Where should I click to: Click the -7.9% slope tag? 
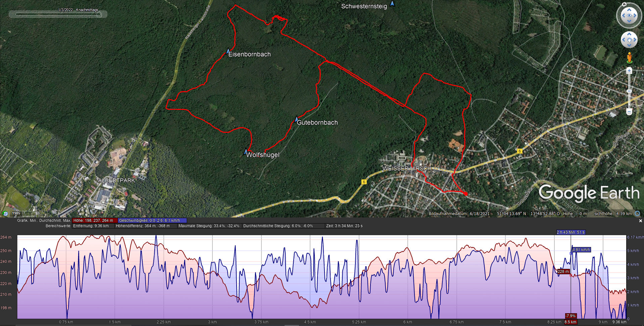coord(571,316)
